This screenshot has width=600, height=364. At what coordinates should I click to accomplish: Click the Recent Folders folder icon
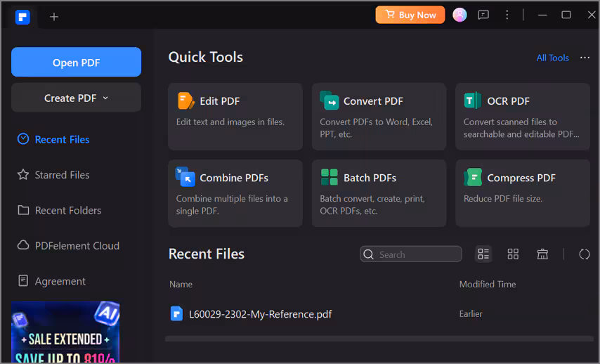(23, 210)
